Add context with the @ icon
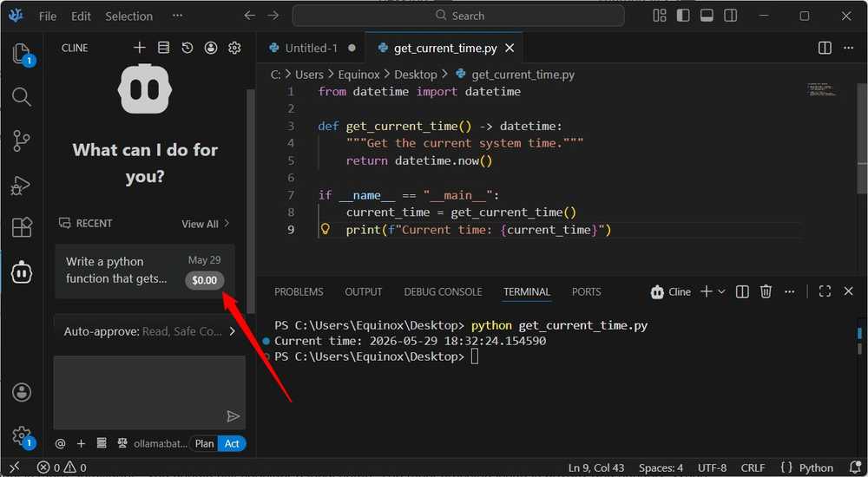868x477 pixels. [61, 444]
